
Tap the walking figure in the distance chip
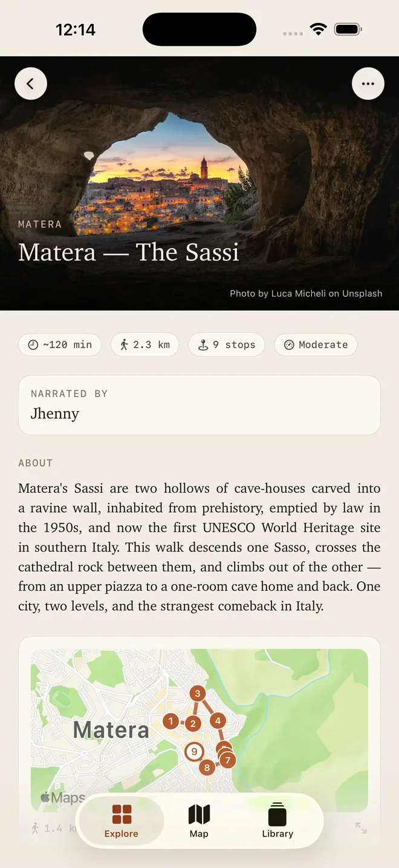[125, 344]
